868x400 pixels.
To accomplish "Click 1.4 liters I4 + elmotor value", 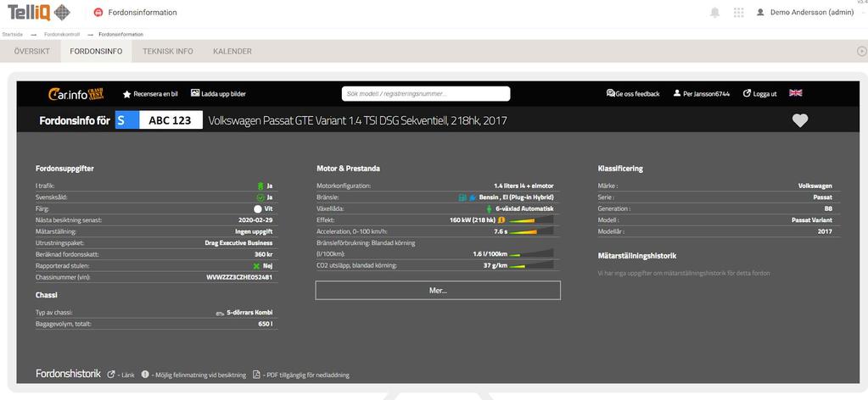I will (524, 186).
